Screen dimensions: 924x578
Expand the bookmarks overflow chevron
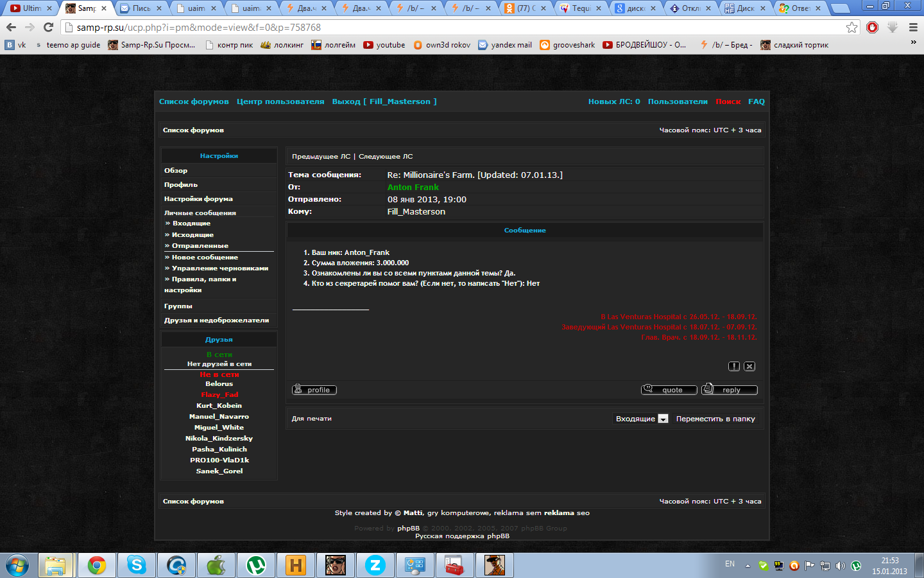pyautogui.click(x=913, y=43)
